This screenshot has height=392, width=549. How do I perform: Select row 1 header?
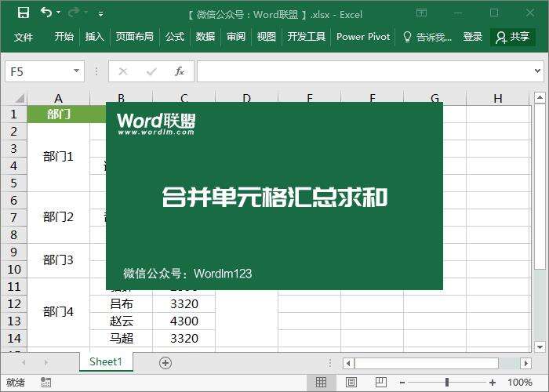(13, 114)
